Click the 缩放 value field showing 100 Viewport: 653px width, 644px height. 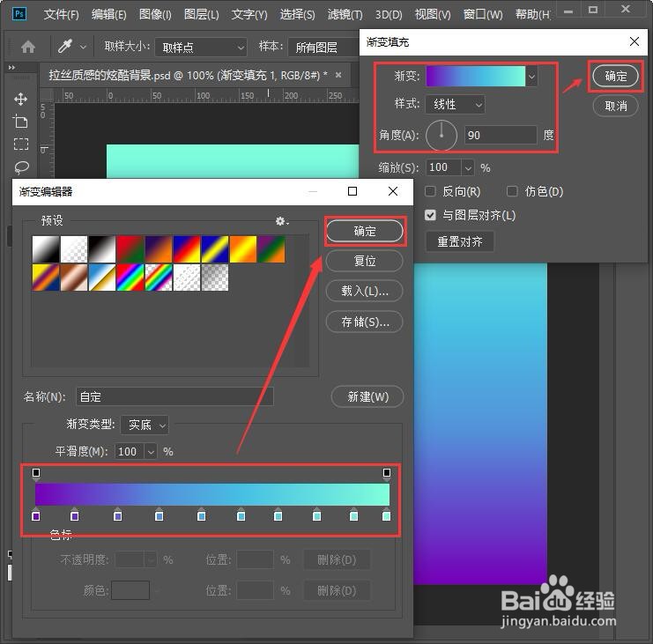[x=443, y=167]
